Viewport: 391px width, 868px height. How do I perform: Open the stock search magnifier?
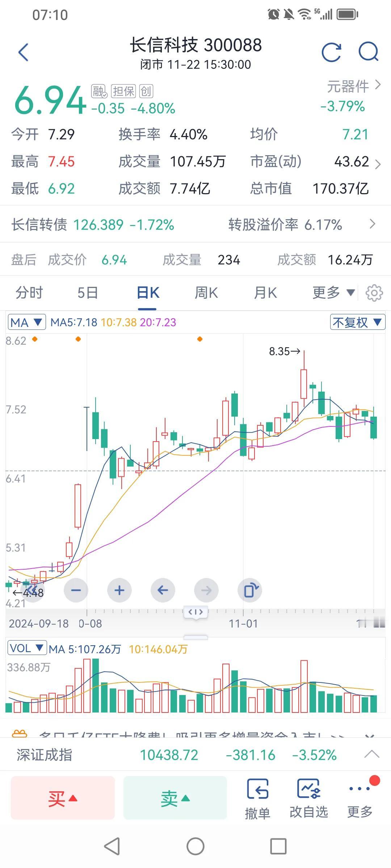point(369,52)
